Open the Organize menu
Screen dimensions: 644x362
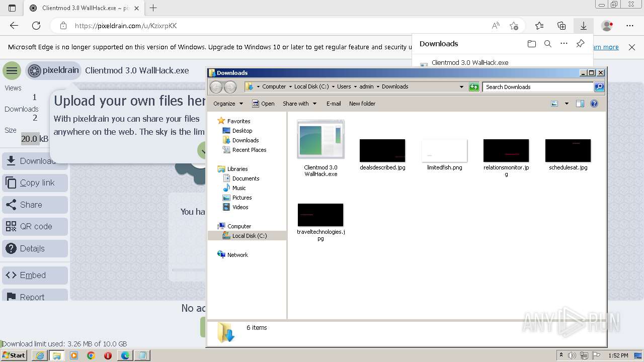click(x=228, y=104)
